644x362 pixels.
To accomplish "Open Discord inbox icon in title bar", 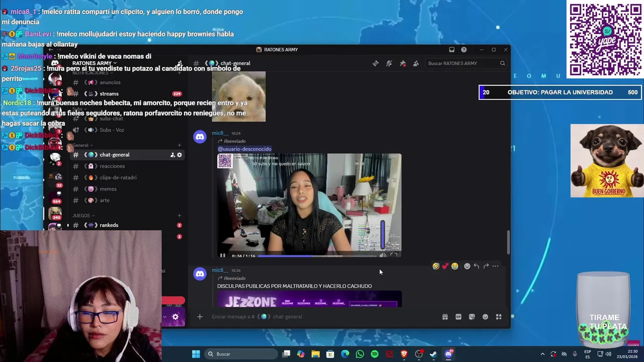I will [452, 50].
